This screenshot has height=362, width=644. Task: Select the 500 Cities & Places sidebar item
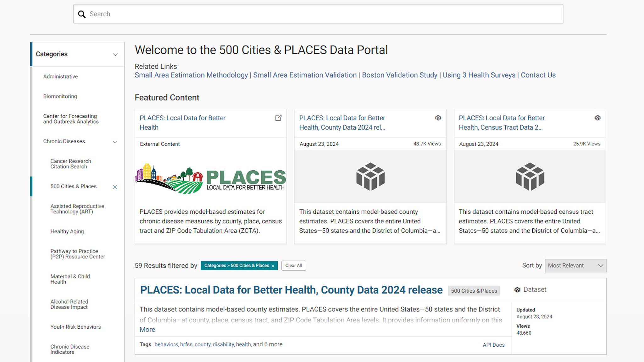(x=73, y=186)
